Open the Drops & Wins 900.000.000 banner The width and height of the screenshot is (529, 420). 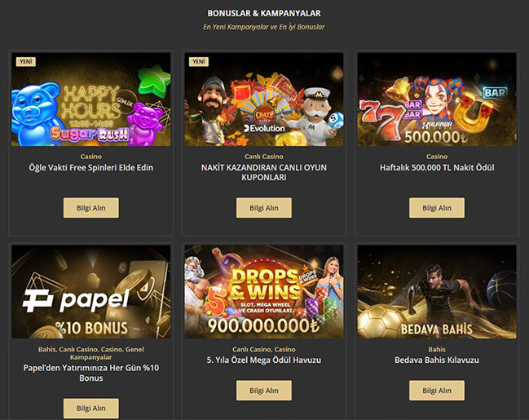(x=264, y=292)
